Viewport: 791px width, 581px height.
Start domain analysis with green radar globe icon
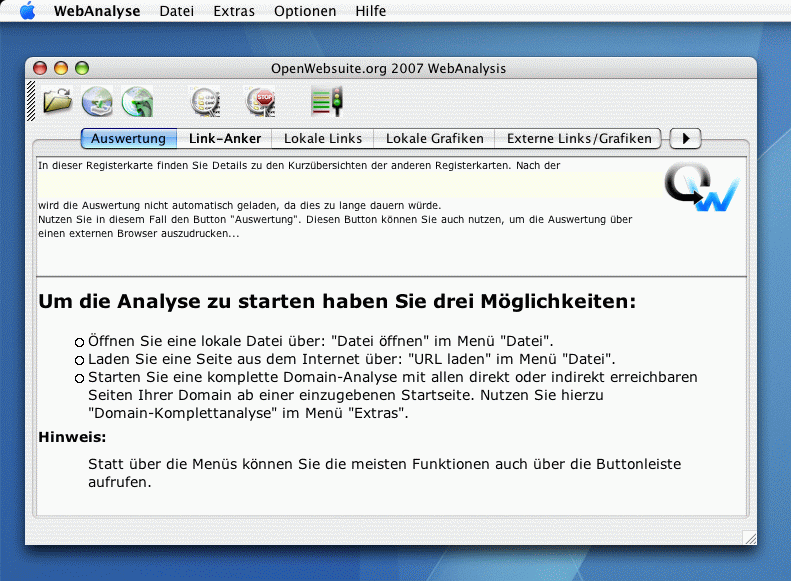(137, 101)
